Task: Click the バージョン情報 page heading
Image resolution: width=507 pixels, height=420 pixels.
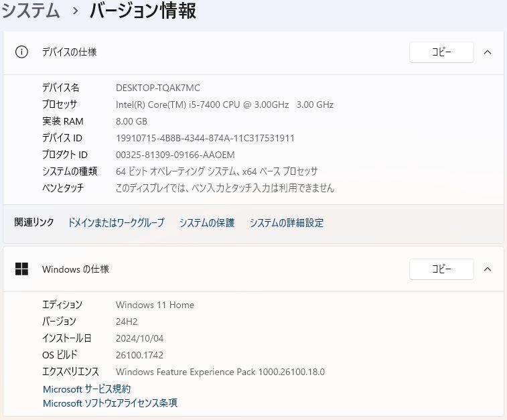Action: pyautogui.click(x=143, y=10)
